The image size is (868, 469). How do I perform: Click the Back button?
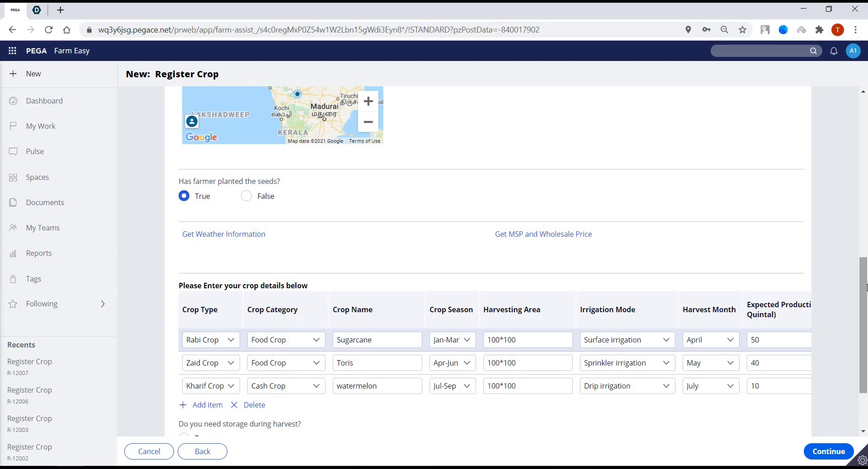[x=203, y=451]
